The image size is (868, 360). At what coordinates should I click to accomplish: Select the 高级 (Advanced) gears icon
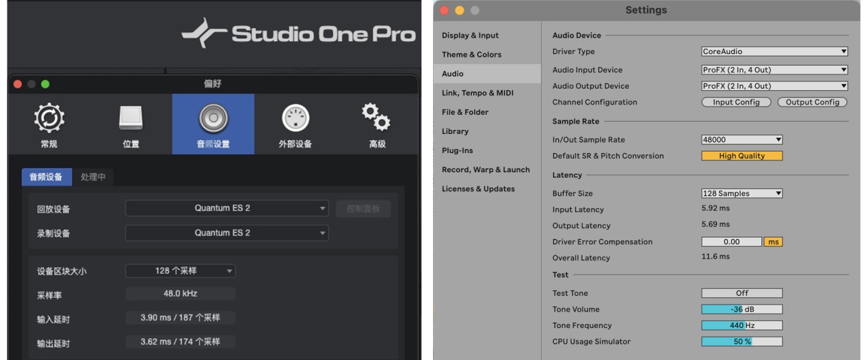coord(377,117)
